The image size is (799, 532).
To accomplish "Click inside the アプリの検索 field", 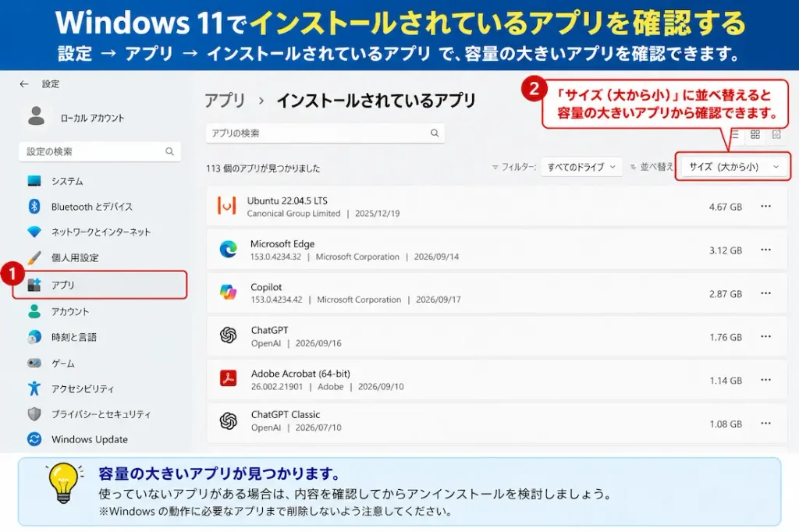I will tap(325, 133).
